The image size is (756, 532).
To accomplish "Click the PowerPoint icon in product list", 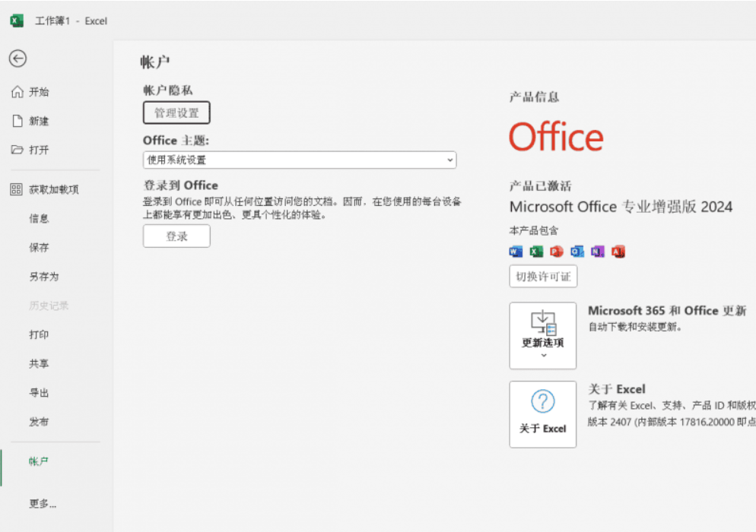I will tap(557, 252).
